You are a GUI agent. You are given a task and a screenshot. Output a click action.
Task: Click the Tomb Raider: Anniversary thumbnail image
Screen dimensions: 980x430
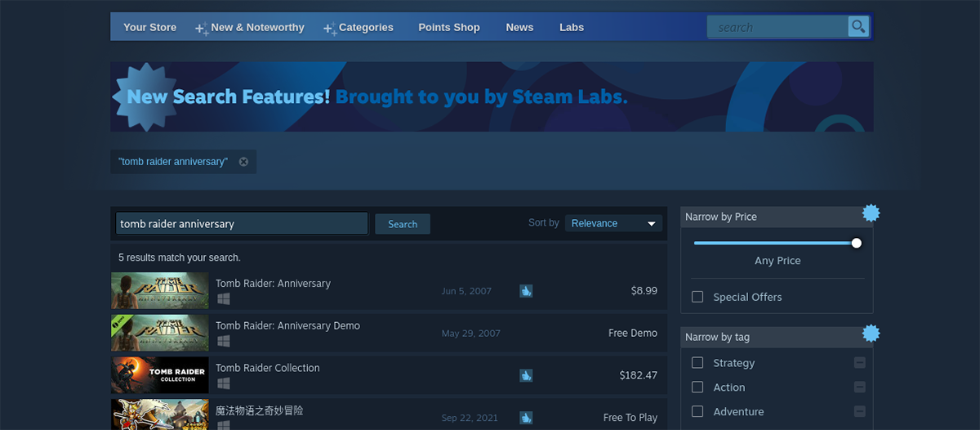click(x=160, y=290)
